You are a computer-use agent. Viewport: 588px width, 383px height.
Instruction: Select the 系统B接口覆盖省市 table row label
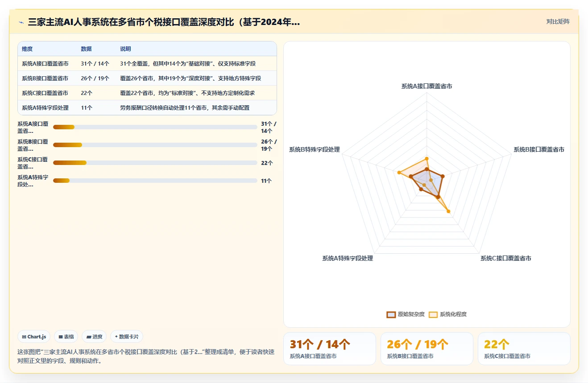tap(45, 78)
